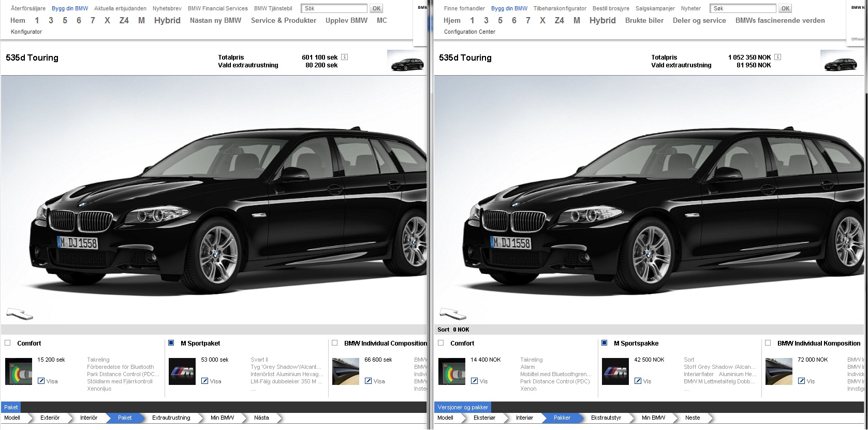Open Aktuella erbjudanden link
Image resolution: width=868 pixels, height=430 pixels.
click(120, 8)
